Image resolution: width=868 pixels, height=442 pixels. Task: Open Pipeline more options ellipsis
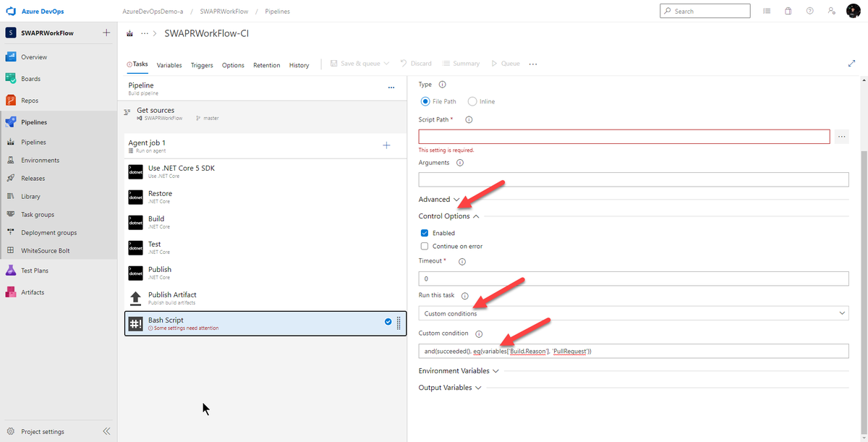point(391,88)
